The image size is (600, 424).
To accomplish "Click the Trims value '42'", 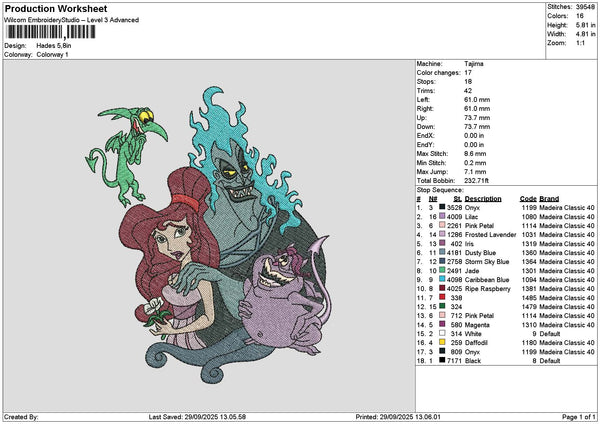I will 468,91.
